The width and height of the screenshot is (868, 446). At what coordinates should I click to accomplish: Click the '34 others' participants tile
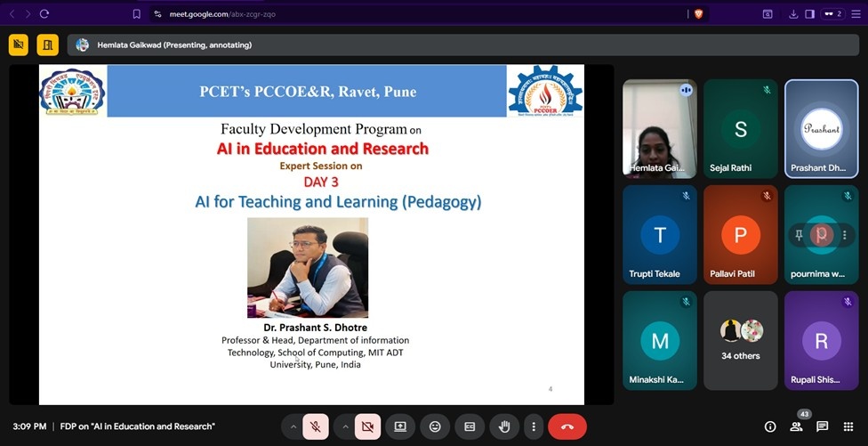[740, 340]
